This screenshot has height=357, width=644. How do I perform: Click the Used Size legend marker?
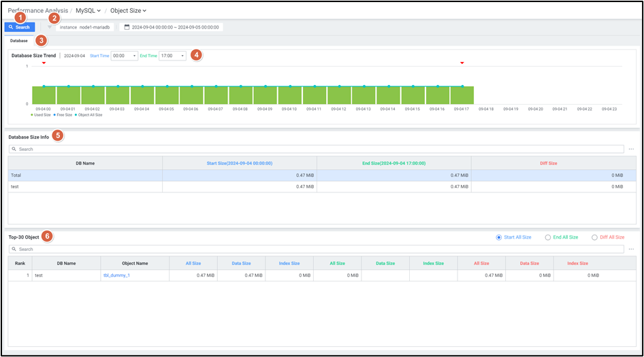32,115
